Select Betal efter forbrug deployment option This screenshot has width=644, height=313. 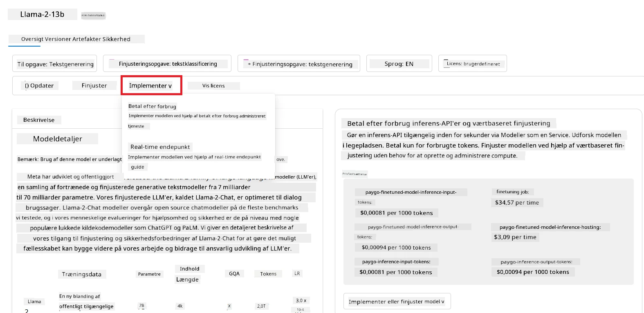pos(152,106)
